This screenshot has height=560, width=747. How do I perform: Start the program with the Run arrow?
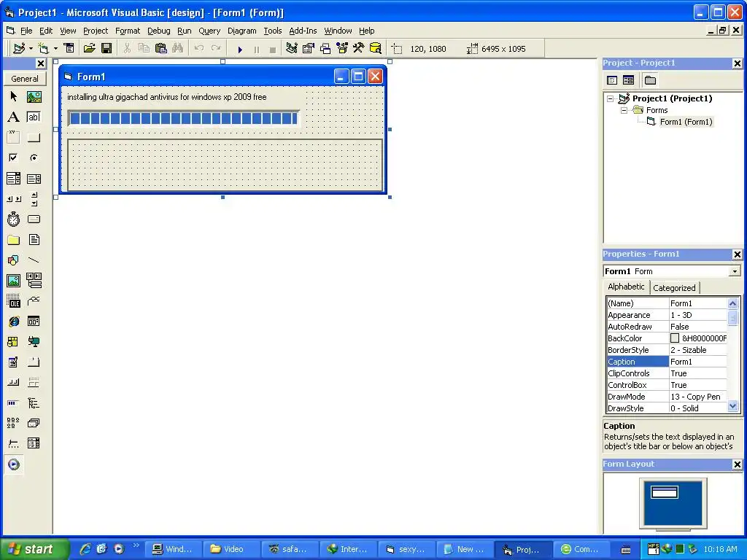240,49
